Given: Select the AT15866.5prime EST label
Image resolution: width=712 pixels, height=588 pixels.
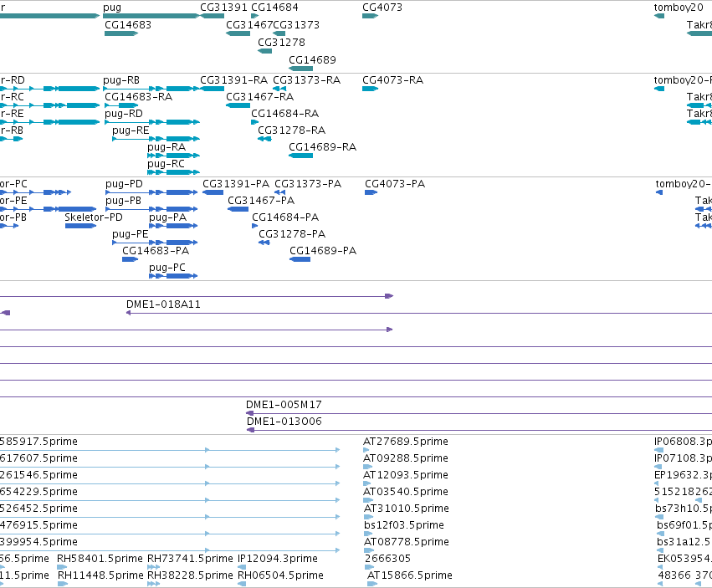Looking at the screenshot, I should (410, 575).
